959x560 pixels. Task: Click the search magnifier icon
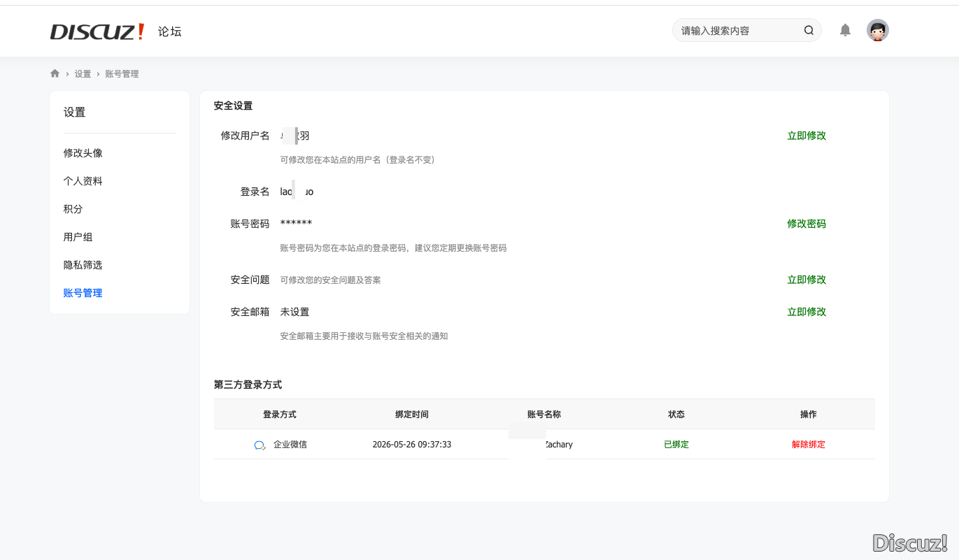(809, 30)
